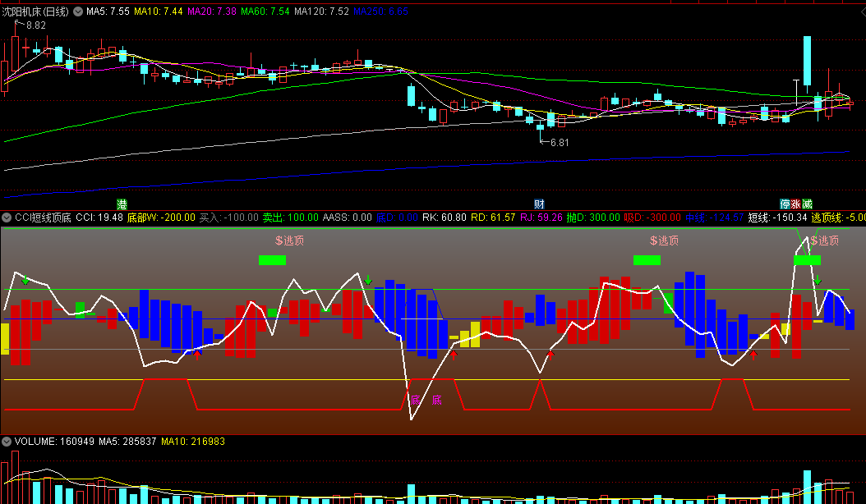
Task: Click the volume MA5: 285837 label
Action: tap(127, 442)
